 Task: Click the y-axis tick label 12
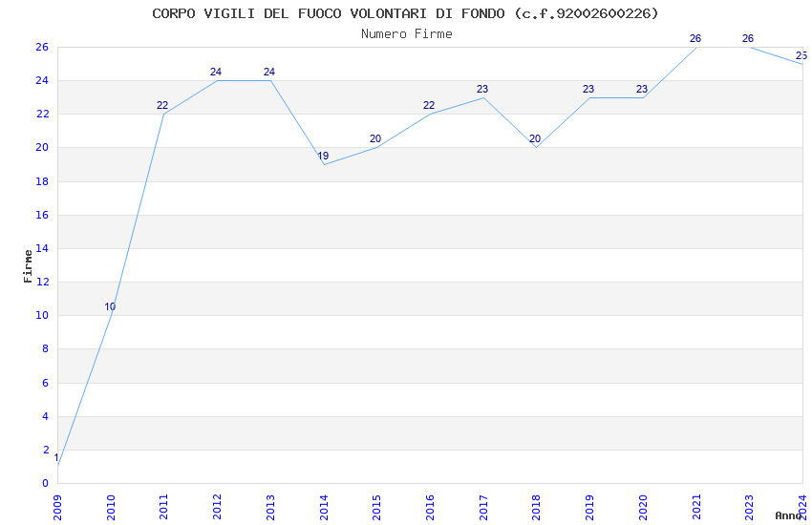(42, 282)
